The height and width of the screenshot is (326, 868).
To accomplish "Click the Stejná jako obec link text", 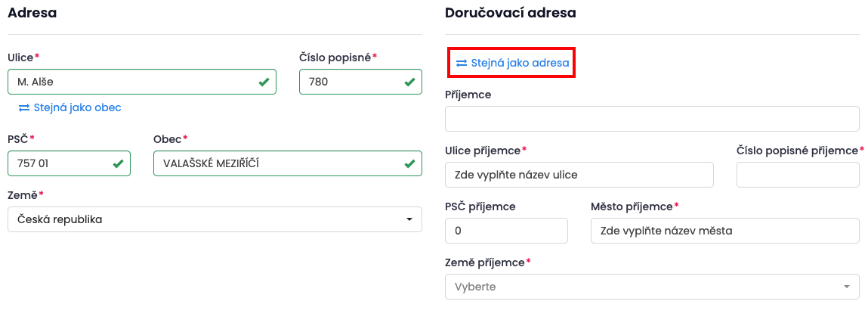I will (77, 107).
